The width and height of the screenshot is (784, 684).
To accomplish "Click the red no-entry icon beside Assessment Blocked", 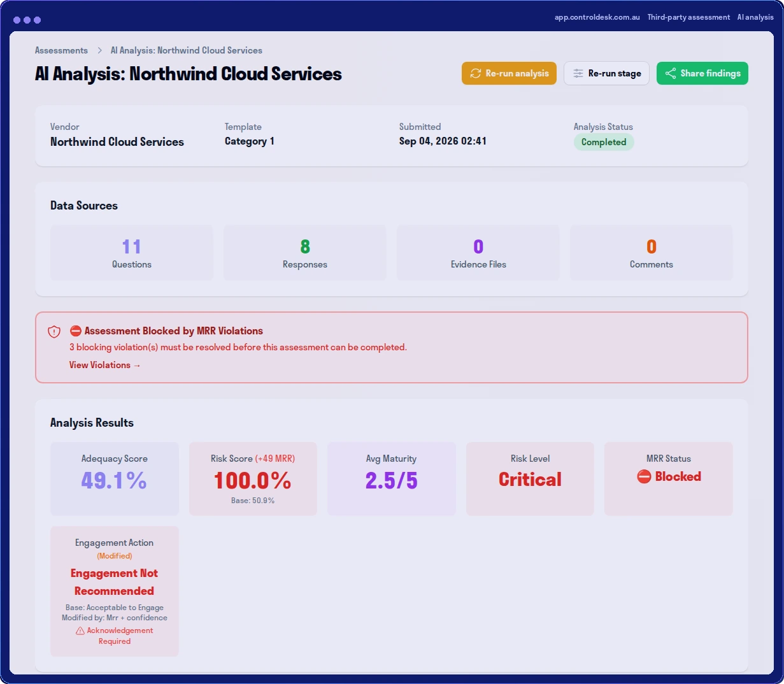I will pos(76,331).
